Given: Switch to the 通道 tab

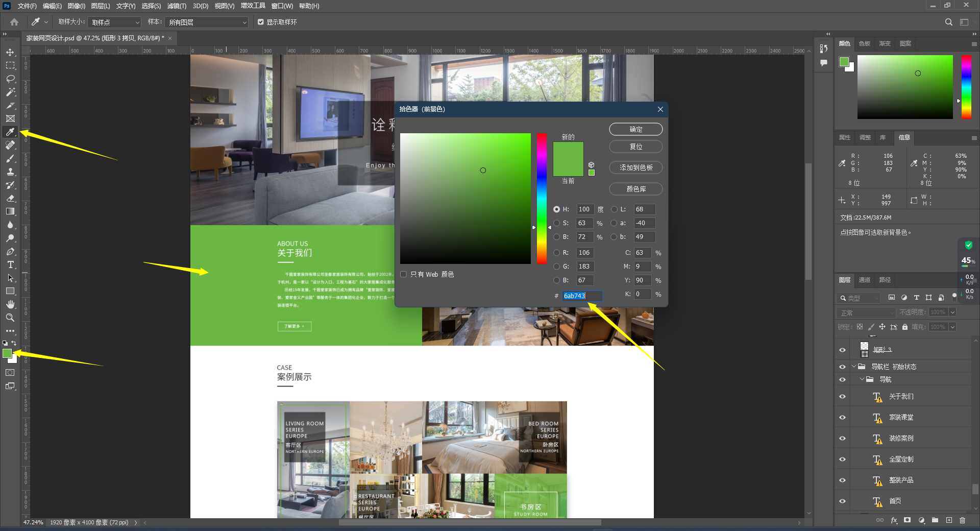Looking at the screenshot, I should 865,280.
